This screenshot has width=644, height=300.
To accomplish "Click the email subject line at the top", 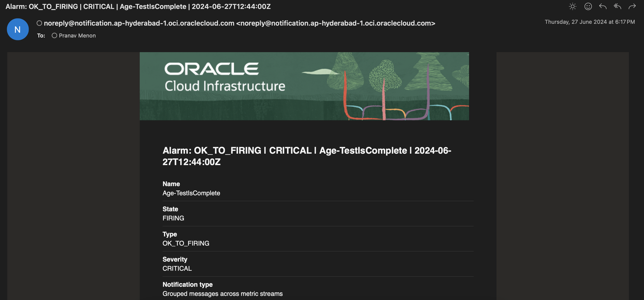I will point(138,6).
